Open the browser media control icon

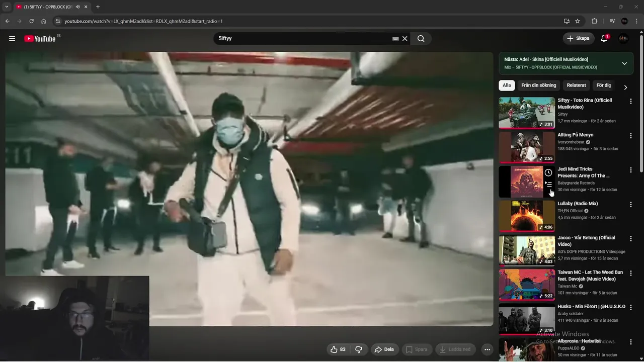tap(612, 21)
